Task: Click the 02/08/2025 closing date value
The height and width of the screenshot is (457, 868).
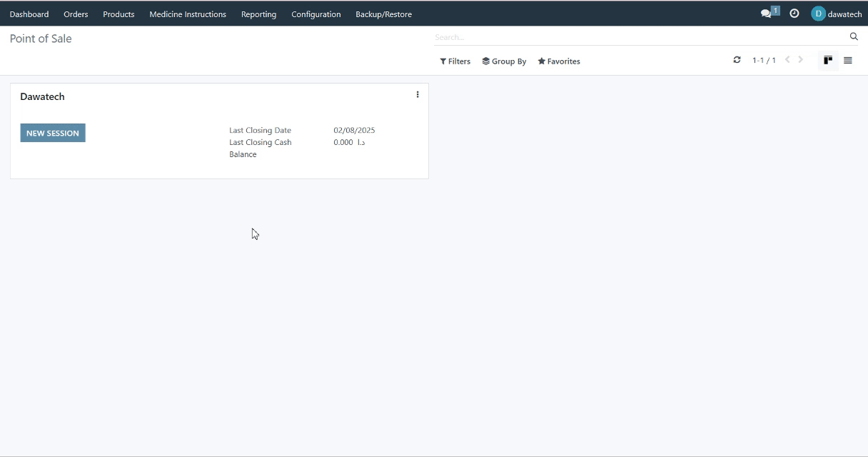Action: [x=354, y=130]
